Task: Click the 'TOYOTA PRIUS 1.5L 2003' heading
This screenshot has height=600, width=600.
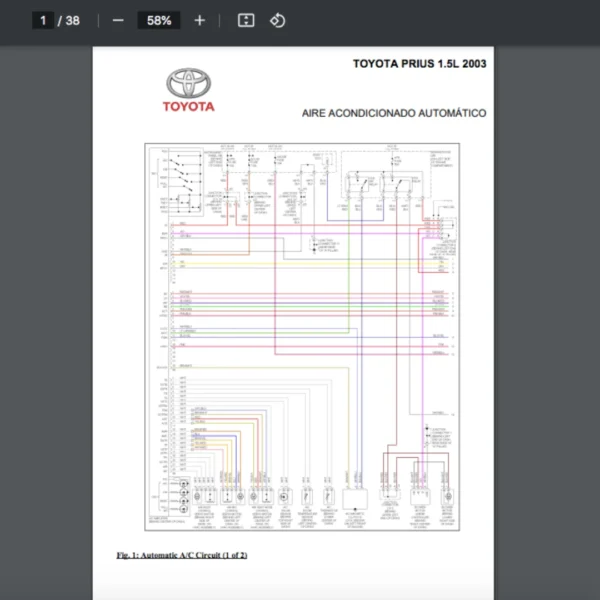Action: point(419,63)
